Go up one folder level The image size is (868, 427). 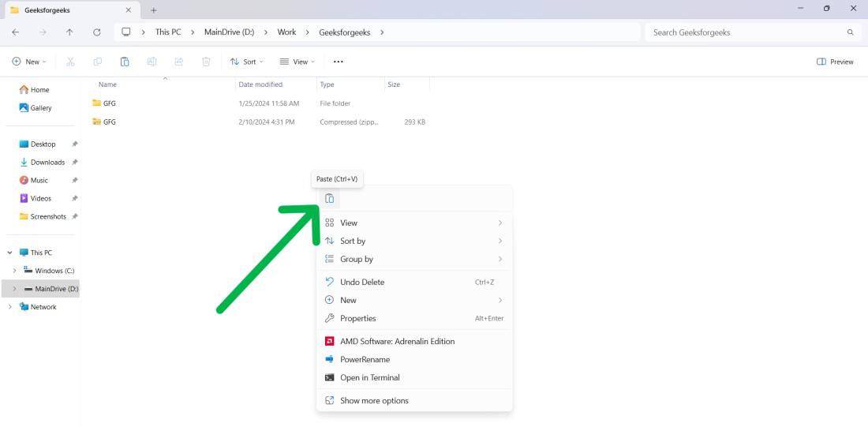coord(69,32)
